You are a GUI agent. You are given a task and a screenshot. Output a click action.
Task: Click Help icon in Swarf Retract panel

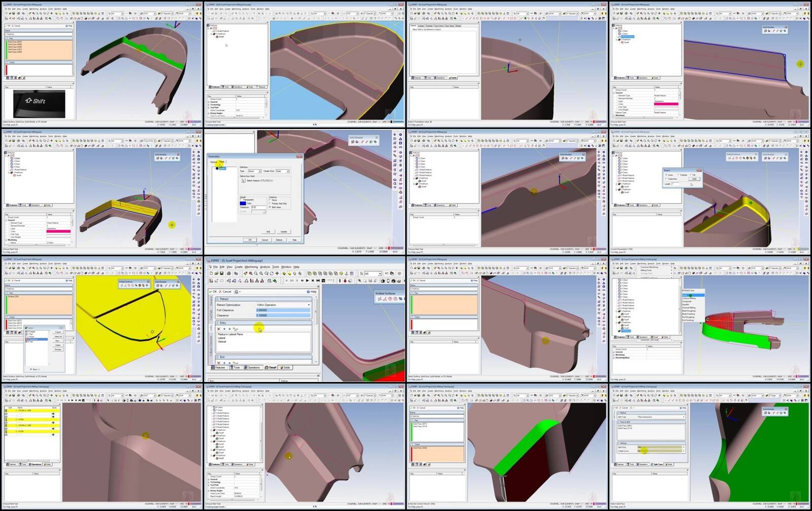point(308,292)
